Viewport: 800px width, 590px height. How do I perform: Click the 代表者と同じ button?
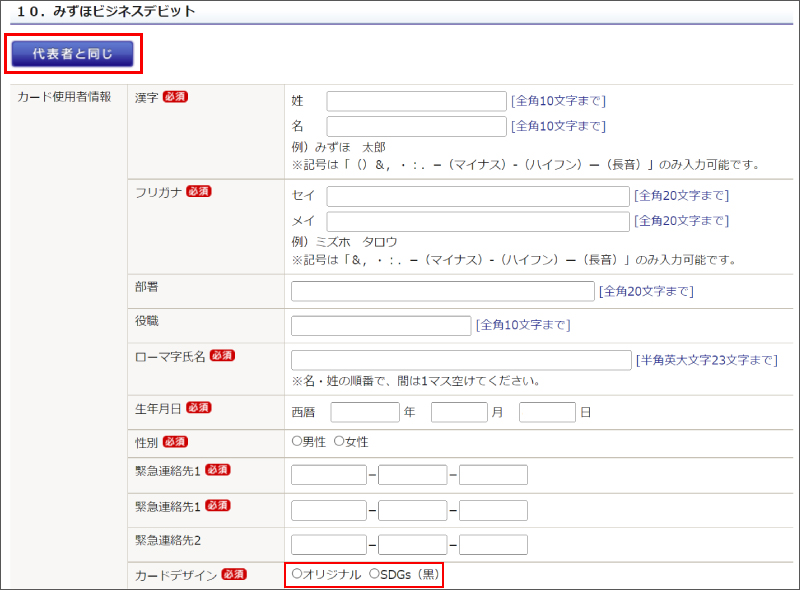pos(72,54)
